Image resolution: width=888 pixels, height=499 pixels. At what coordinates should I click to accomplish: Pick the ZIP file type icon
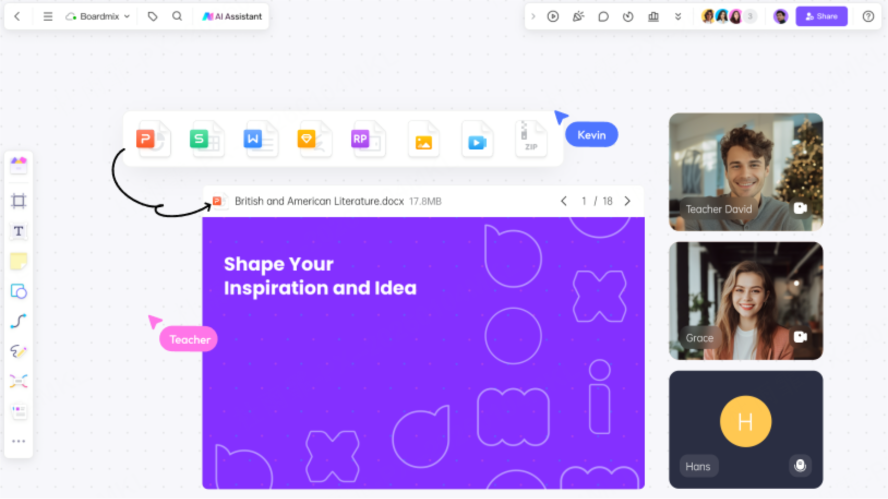click(531, 139)
